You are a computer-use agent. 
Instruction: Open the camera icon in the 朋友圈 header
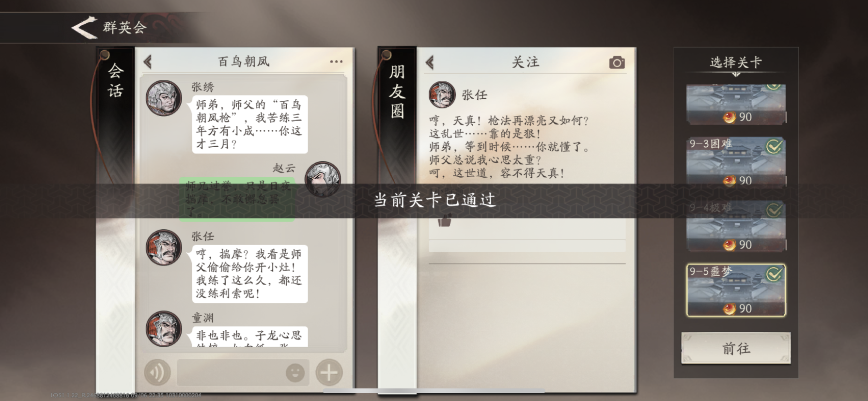[x=617, y=62]
